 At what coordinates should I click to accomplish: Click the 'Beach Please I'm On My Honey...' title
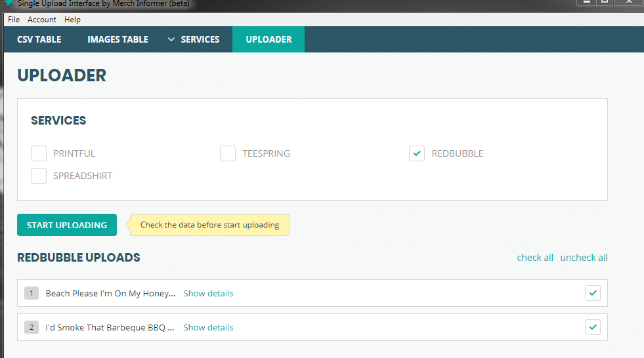(x=110, y=293)
